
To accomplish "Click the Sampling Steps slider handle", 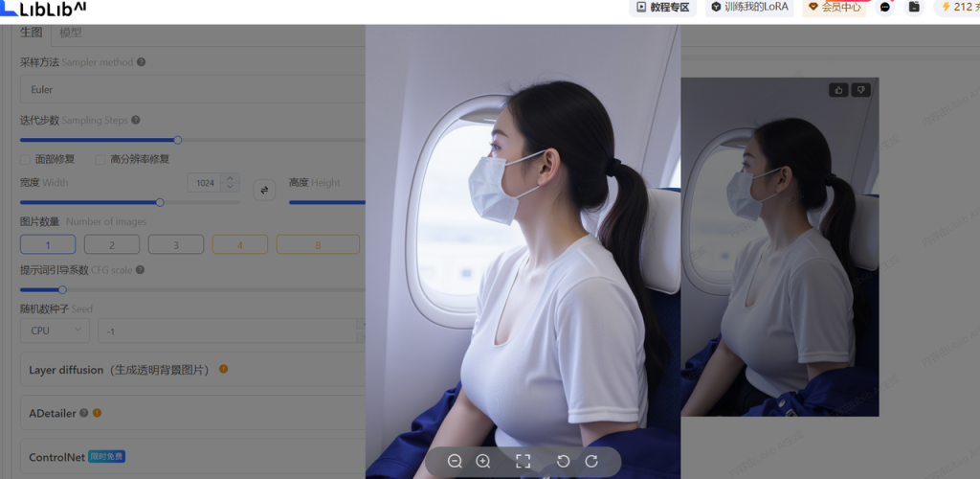I will pos(177,140).
